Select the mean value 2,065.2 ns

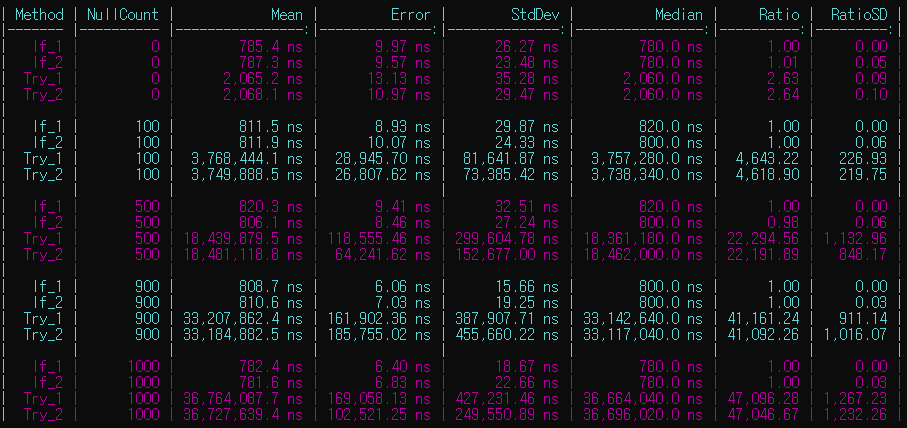pos(263,79)
